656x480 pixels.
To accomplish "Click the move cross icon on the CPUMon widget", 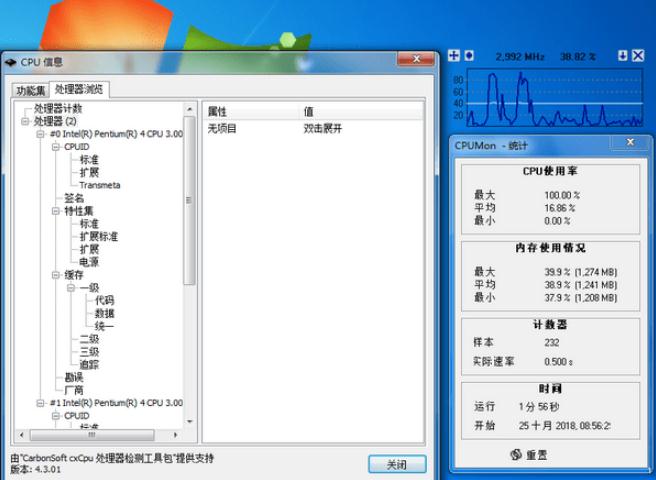I will [454, 56].
